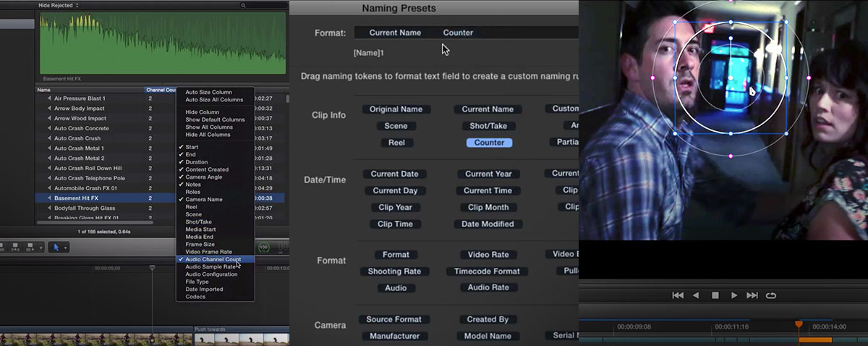868x346 pixels.
Task: Play the clip forward
Action: 734,295
